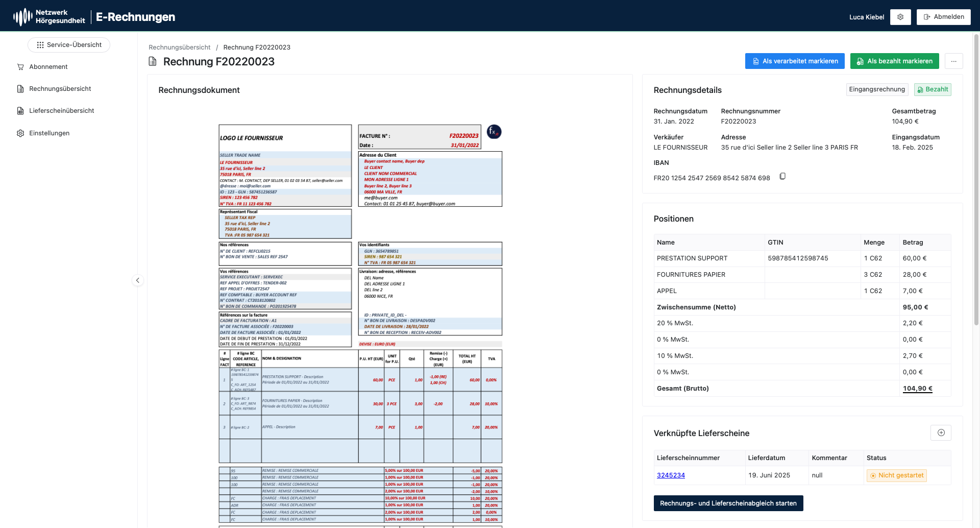Add a Lieferschein using the plus icon
This screenshot has height=528, width=980.
pyautogui.click(x=941, y=433)
